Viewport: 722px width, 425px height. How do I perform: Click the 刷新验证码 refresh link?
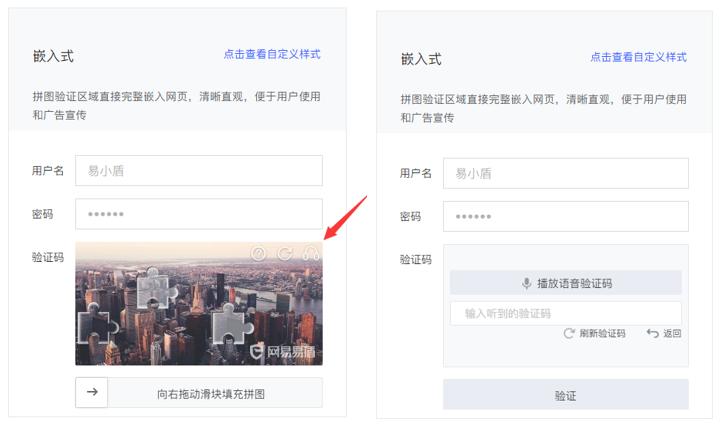601,333
